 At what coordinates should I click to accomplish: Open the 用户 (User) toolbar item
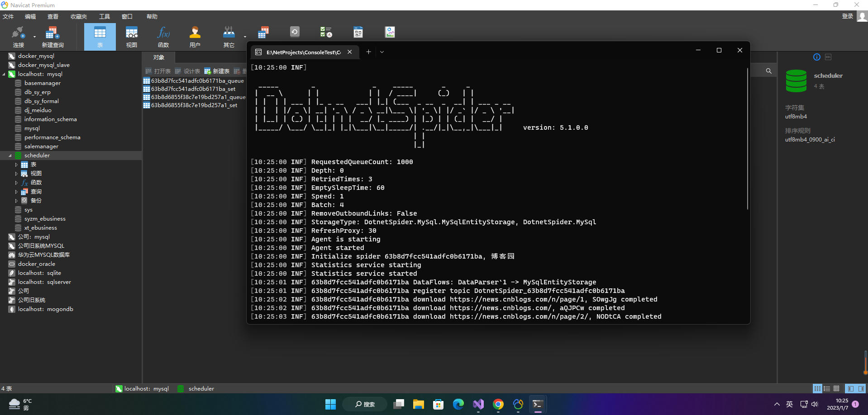coord(195,37)
